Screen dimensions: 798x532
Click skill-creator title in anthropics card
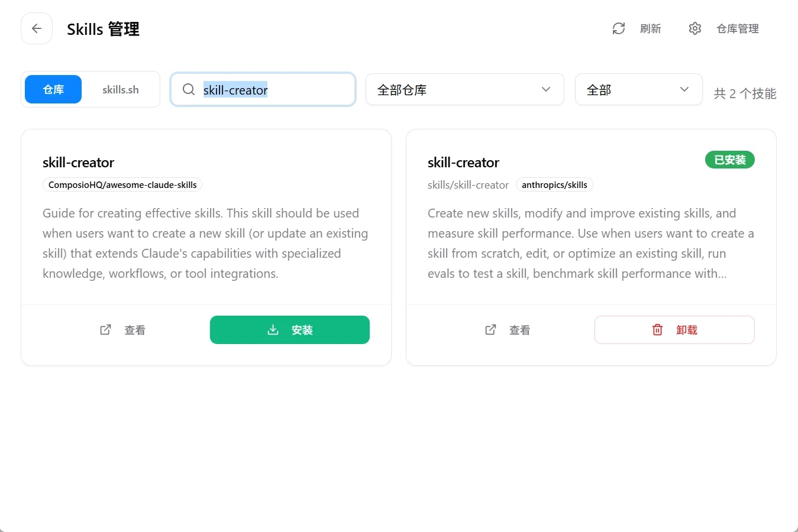click(463, 162)
